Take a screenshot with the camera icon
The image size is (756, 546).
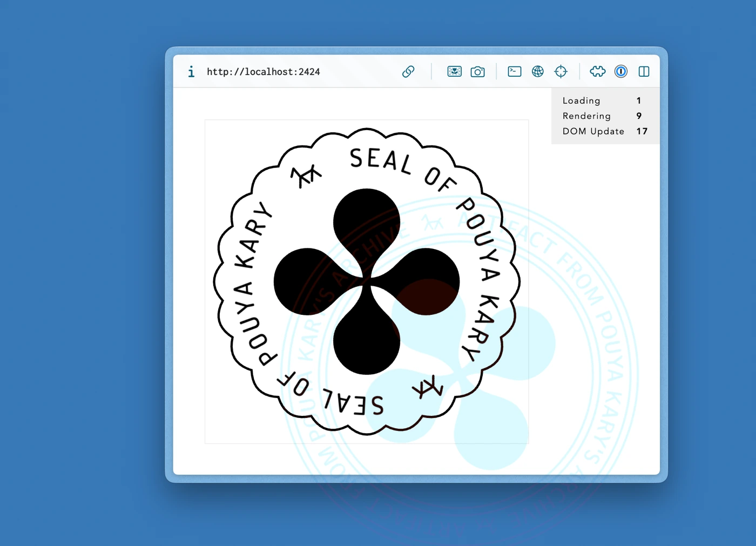[x=477, y=72]
